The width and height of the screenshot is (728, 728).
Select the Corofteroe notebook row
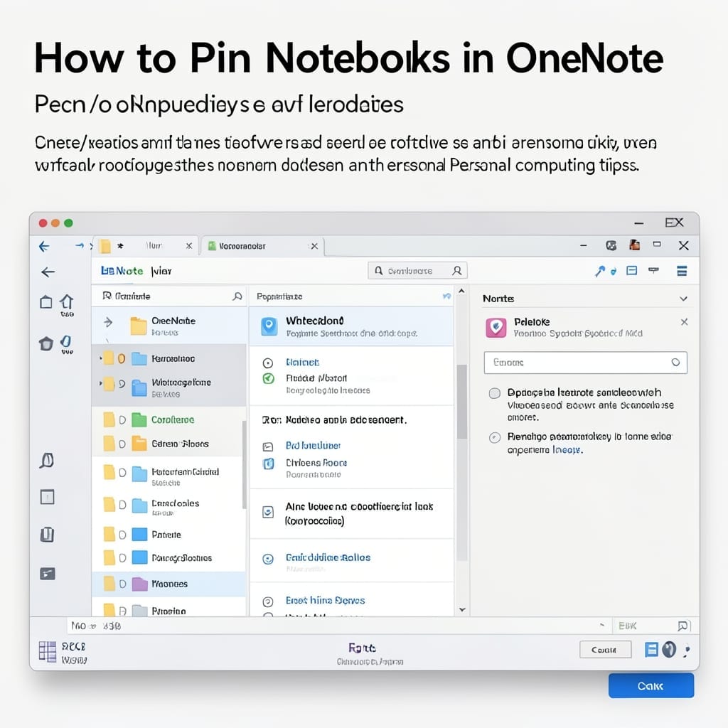(x=168, y=419)
